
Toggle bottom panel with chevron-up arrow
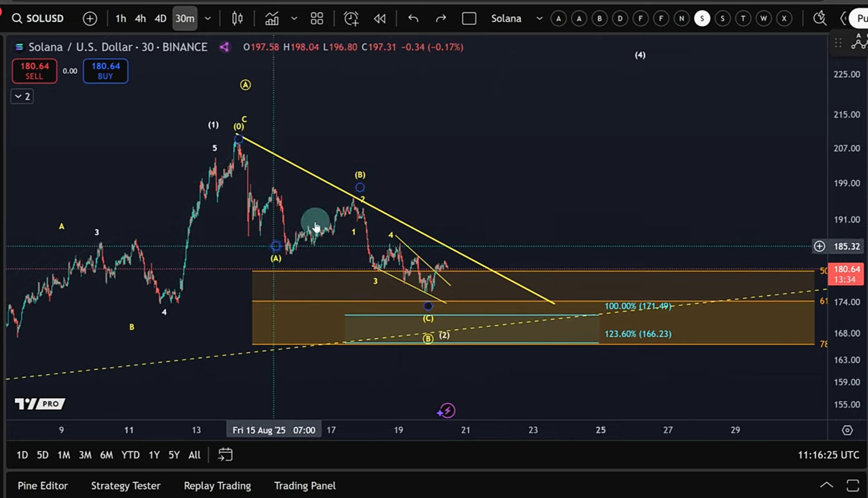(827, 485)
